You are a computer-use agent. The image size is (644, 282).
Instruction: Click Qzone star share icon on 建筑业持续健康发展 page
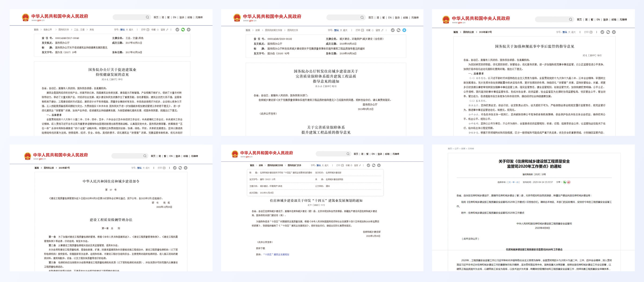pos(189,30)
